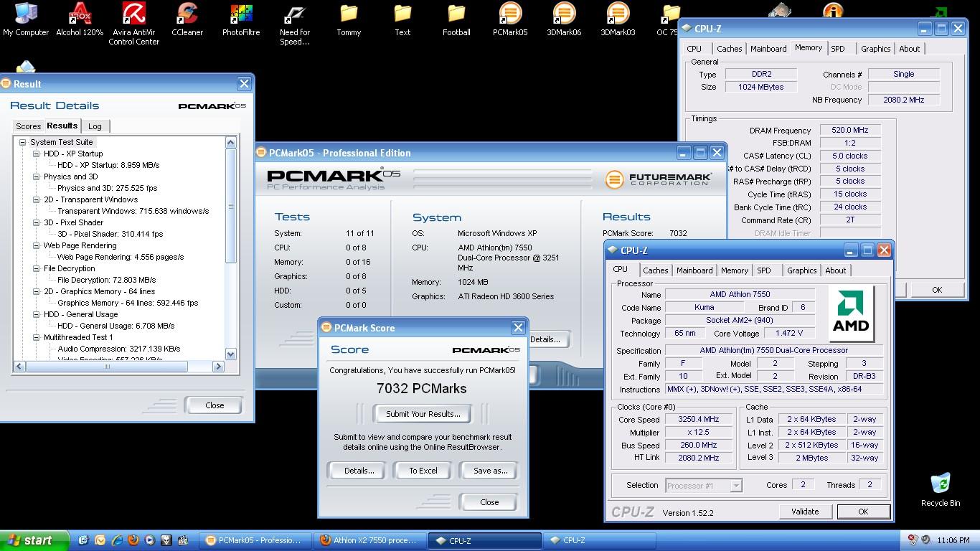
Task: Switch to PCMark05 taskbar button
Action: coord(255,541)
